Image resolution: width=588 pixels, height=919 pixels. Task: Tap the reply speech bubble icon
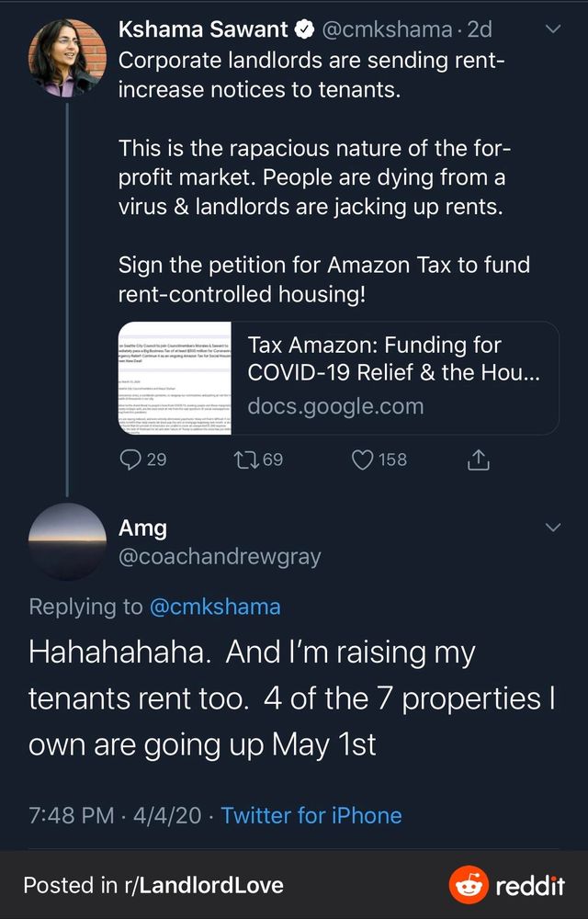pos(130,459)
